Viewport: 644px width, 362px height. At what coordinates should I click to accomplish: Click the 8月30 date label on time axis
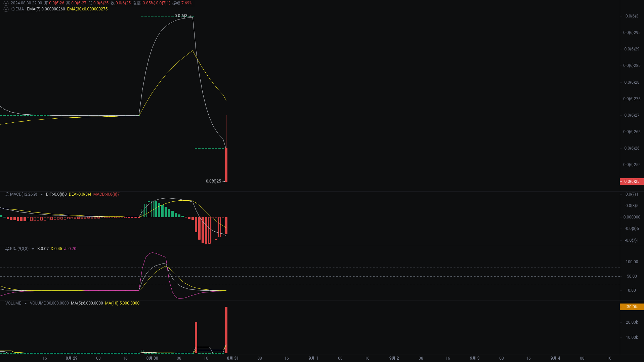click(152, 358)
